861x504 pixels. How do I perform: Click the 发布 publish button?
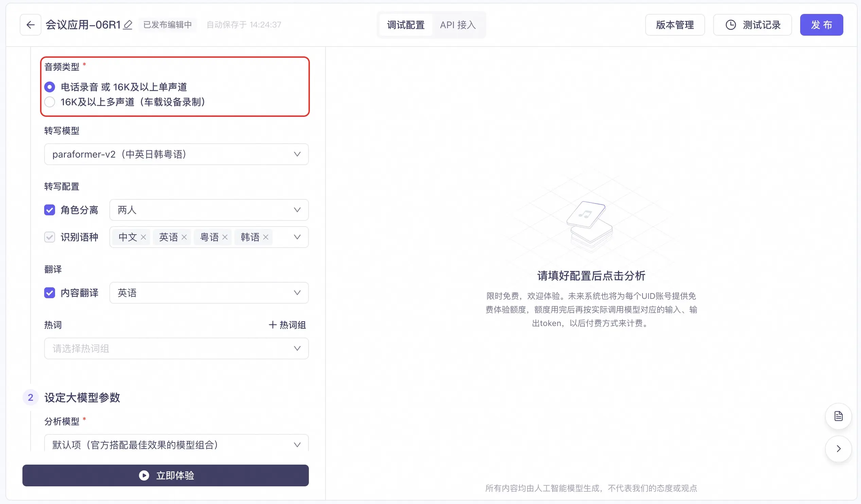tap(821, 25)
